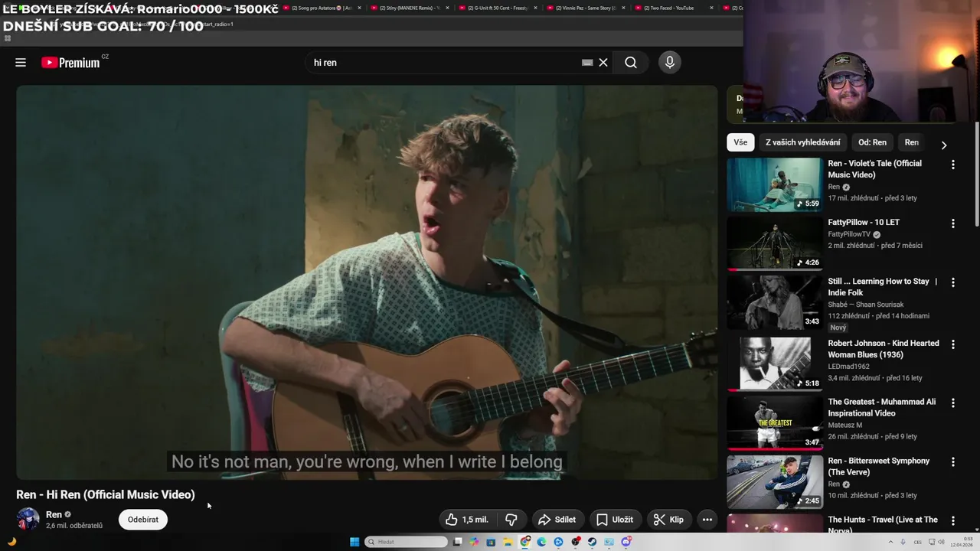Open the on-screen keyboard icon in search box
980x551 pixels.
click(x=587, y=63)
